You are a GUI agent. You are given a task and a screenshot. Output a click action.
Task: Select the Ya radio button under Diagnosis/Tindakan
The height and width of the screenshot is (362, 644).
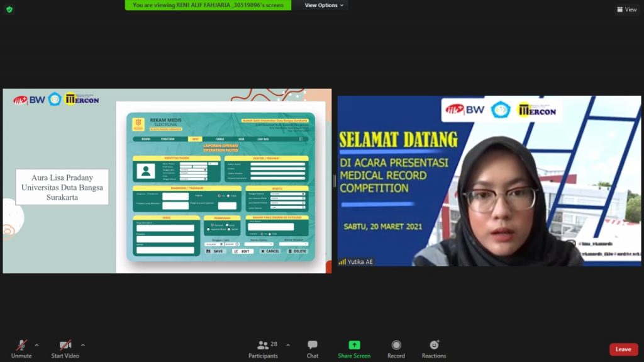[x=219, y=196]
